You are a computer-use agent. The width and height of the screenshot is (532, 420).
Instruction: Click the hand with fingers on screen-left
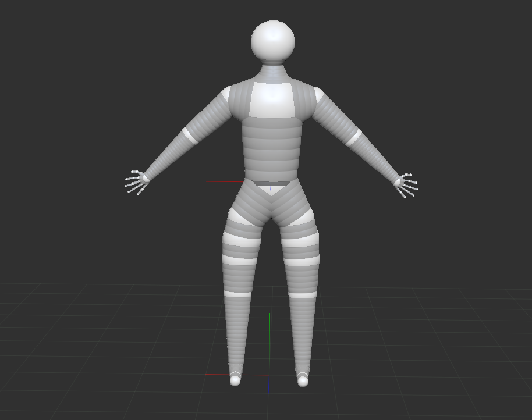point(137,182)
